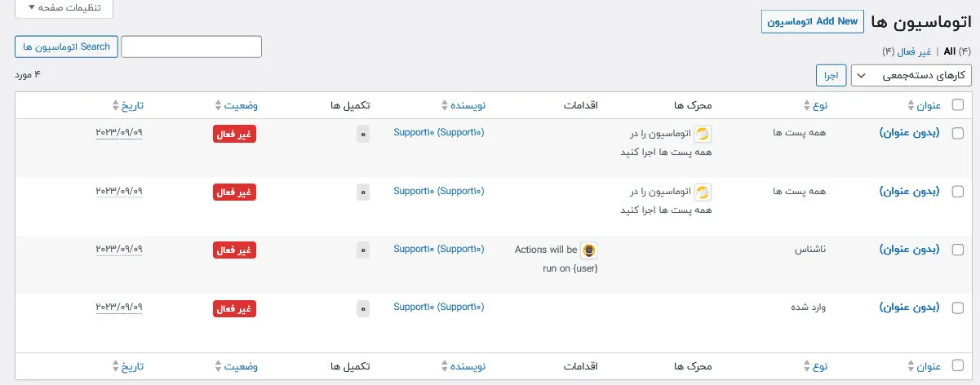
Task: Sort by عنوان header arrows at top
Action: pos(911,106)
